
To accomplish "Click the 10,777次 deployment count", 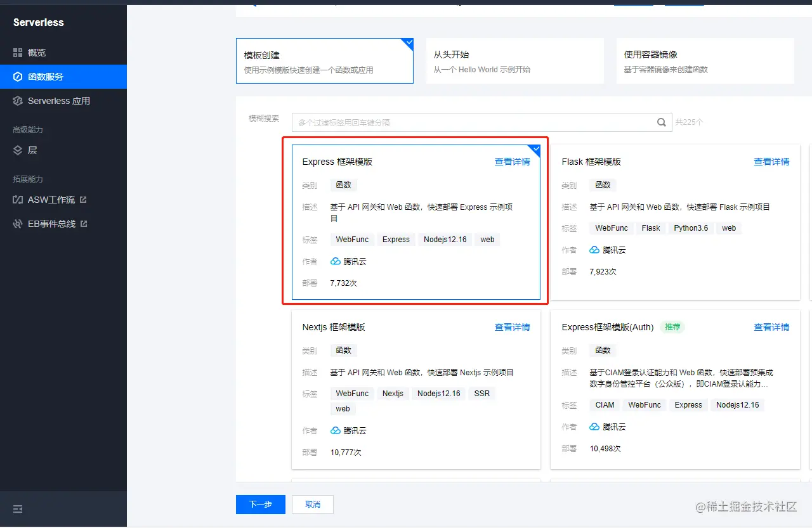I will pos(346,453).
